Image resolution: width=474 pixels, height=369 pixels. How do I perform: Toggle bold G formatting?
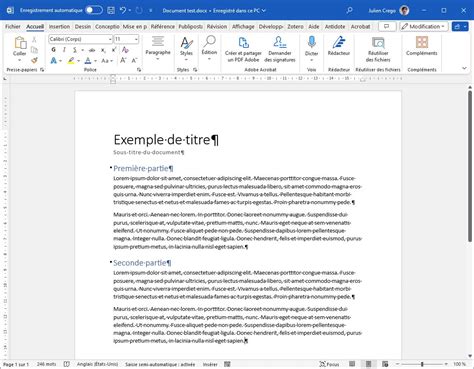click(53, 50)
